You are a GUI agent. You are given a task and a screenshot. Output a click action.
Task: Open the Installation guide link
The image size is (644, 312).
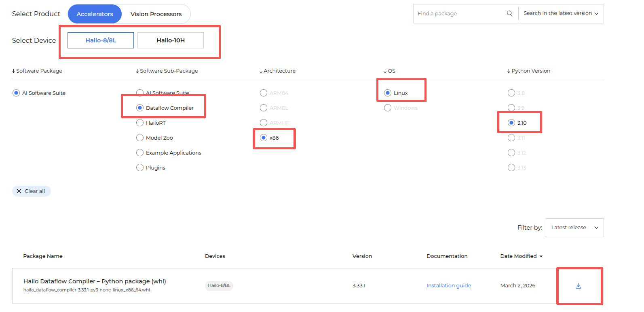(x=449, y=286)
